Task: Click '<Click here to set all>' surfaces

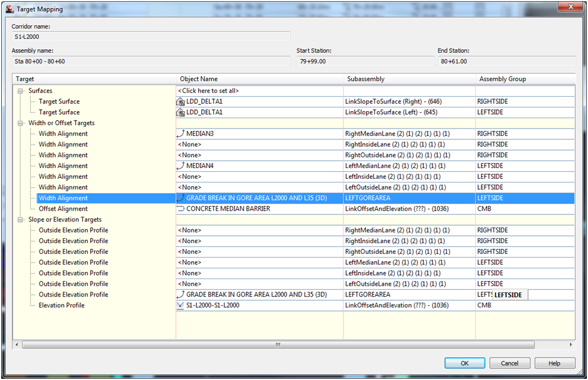Action: pyautogui.click(x=208, y=91)
